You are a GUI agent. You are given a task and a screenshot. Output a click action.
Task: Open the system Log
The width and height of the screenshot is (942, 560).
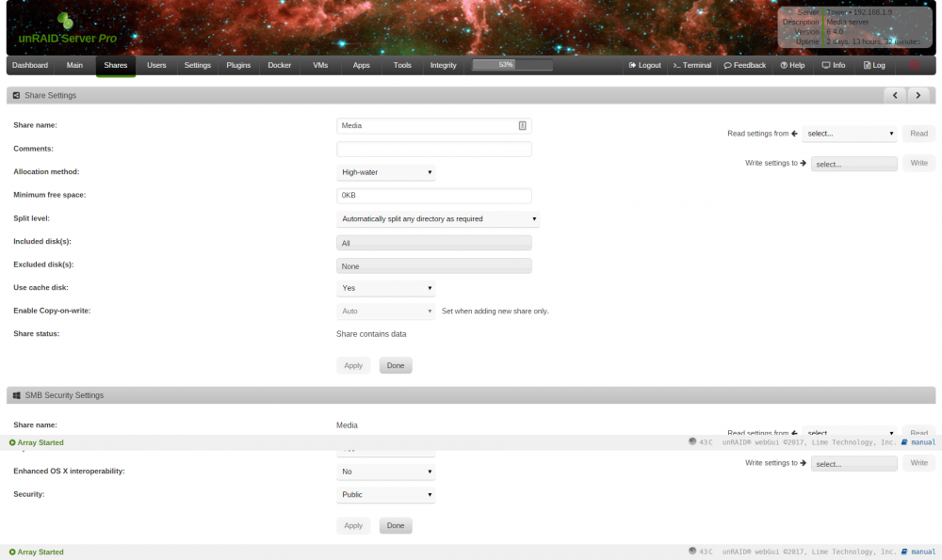(x=874, y=65)
